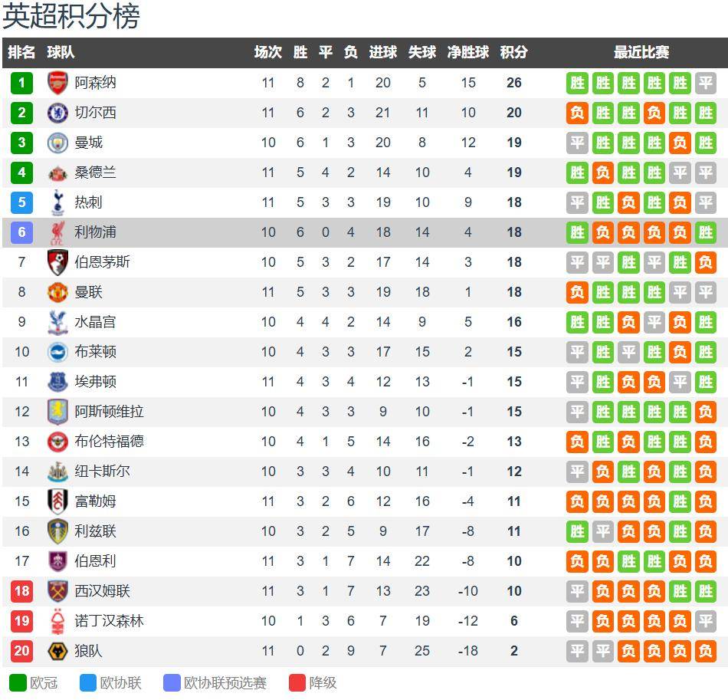The image size is (728, 700).
Task: Open team link 布伦特福德
Action: click(x=109, y=442)
